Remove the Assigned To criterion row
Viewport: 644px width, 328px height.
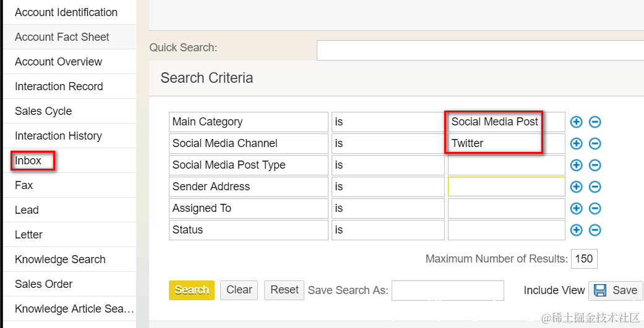595,208
